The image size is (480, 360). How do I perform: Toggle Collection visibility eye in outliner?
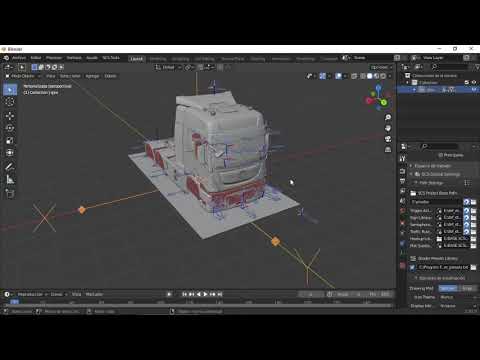[474, 82]
